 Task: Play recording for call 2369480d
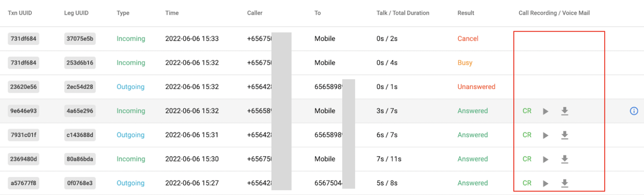pyautogui.click(x=545, y=159)
